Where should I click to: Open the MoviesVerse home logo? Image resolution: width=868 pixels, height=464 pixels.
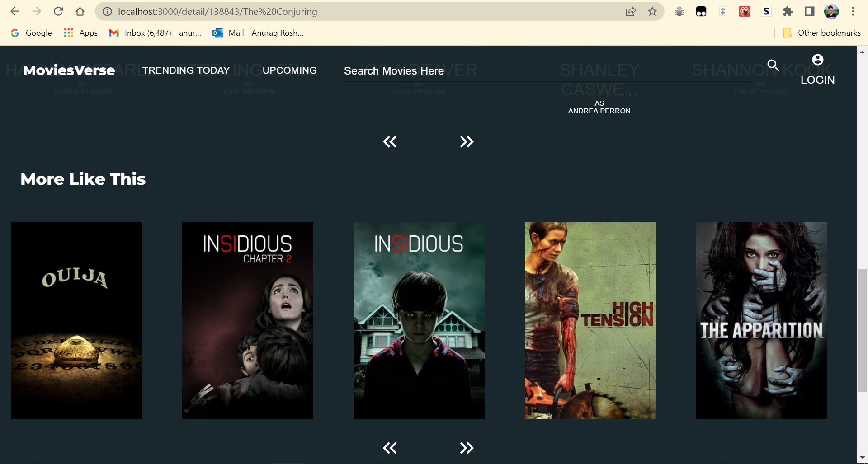click(69, 70)
